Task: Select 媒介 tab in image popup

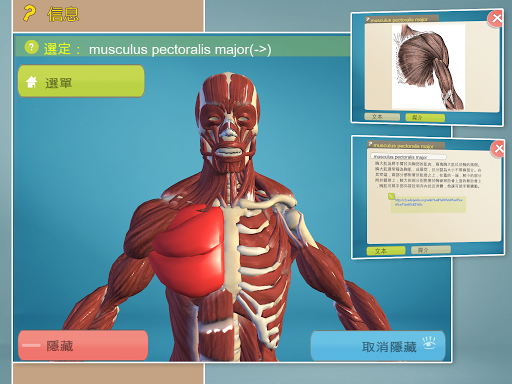Action: click(x=425, y=117)
